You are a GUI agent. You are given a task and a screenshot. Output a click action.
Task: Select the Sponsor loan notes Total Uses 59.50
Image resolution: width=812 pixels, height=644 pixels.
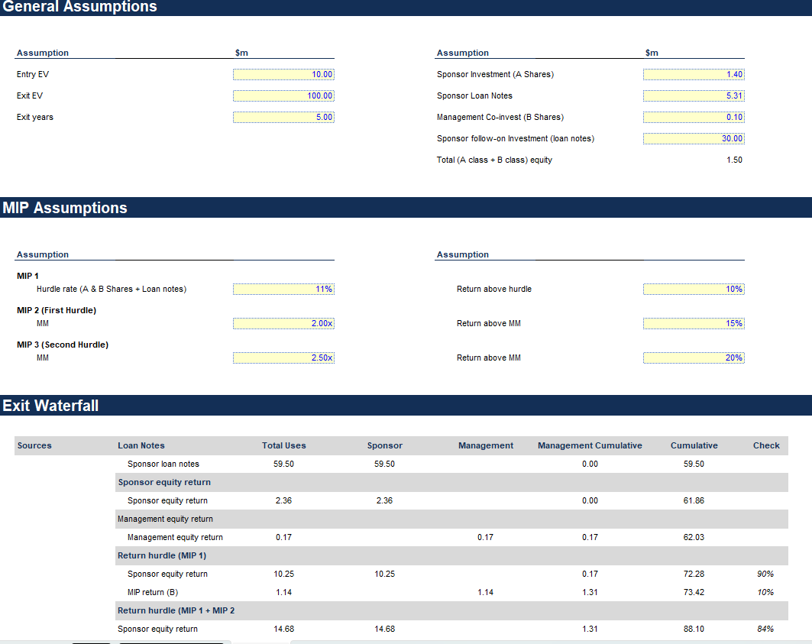284,464
